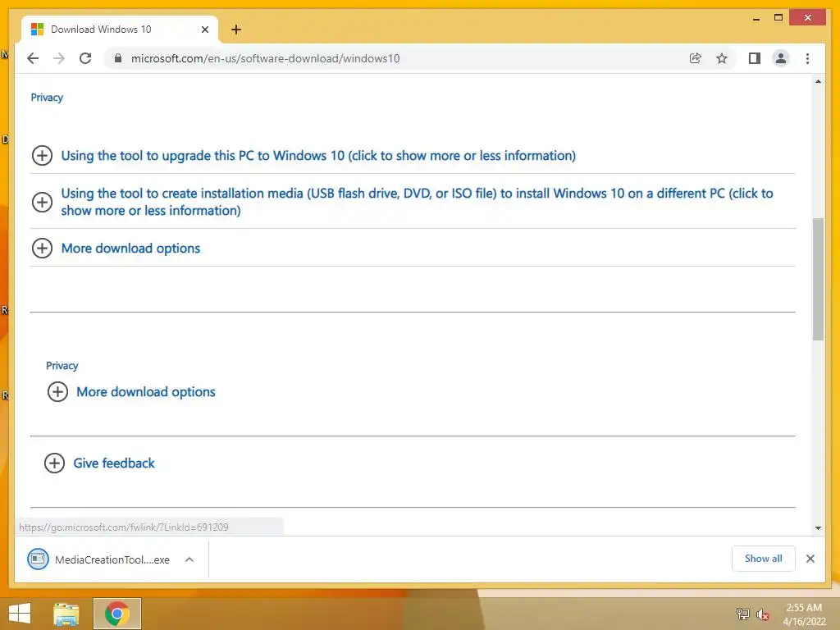Click the page scrollbar thumb
This screenshot has height=630, width=840.
click(818, 279)
